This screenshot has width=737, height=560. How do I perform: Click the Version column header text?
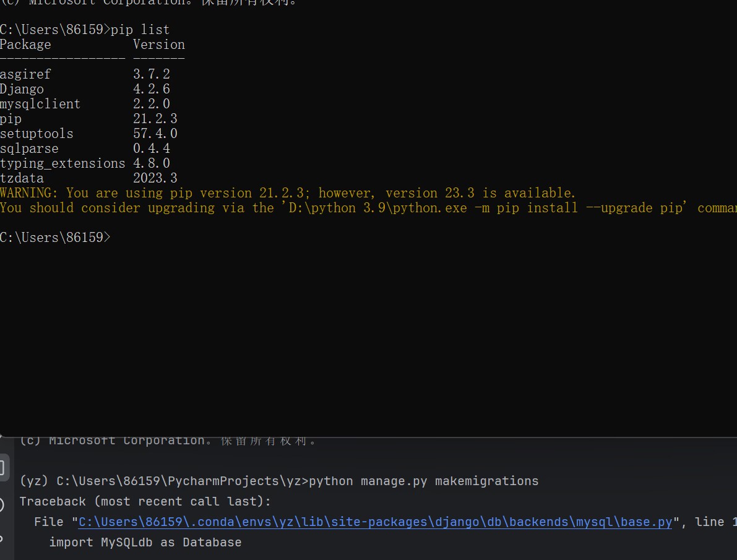click(x=158, y=45)
